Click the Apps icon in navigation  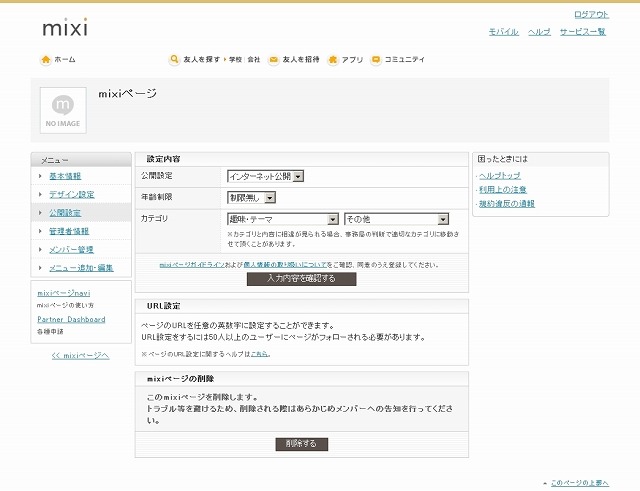click(x=333, y=60)
